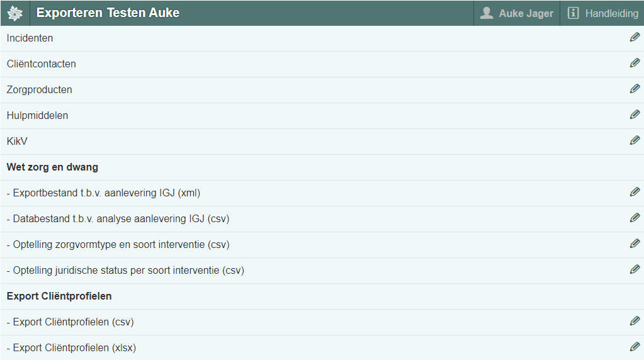Click pencil for Databestand analyse IGJ (csv)
Viewport: 644px width, 360px height.
point(635,218)
